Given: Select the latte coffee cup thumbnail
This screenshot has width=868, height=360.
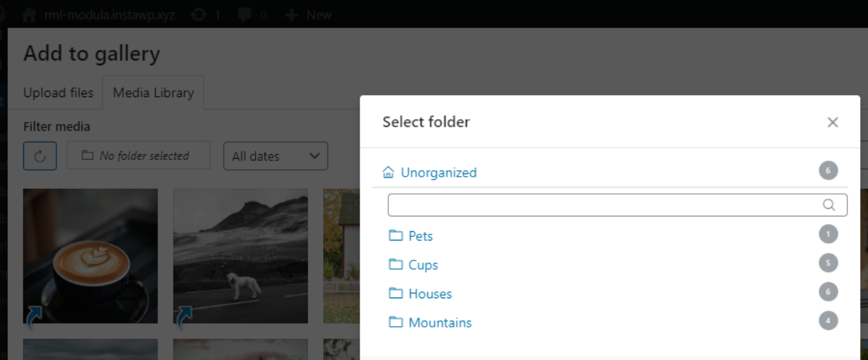Looking at the screenshot, I should pos(90,256).
